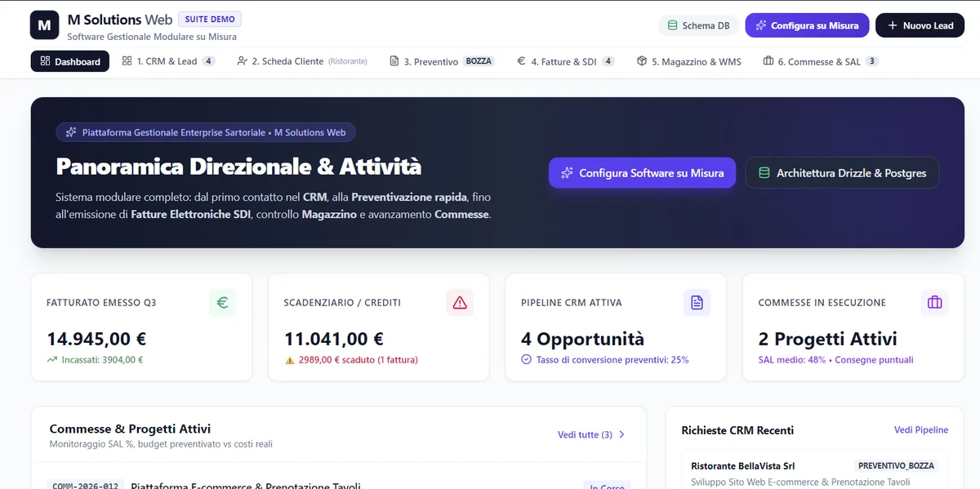Image resolution: width=980 pixels, height=489 pixels.
Task: Select 4. Fatture & SDI tab
Action: pyautogui.click(x=565, y=61)
